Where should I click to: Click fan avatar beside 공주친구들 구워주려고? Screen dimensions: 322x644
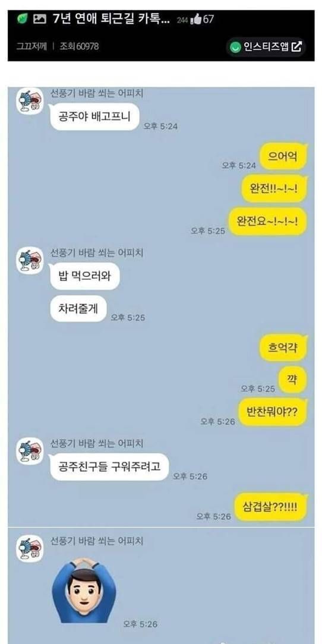click(30, 451)
